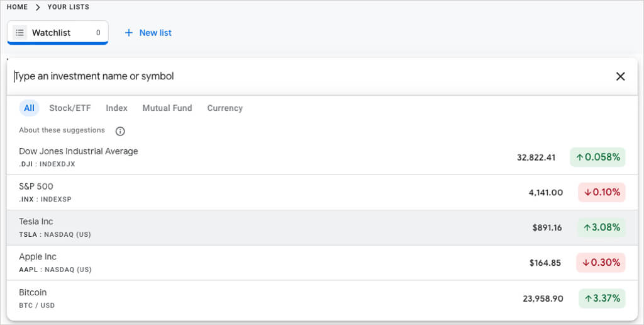Screen dimensions: 644x325
Task: Open the Your Lists breadcrumb
Action: point(68,7)
